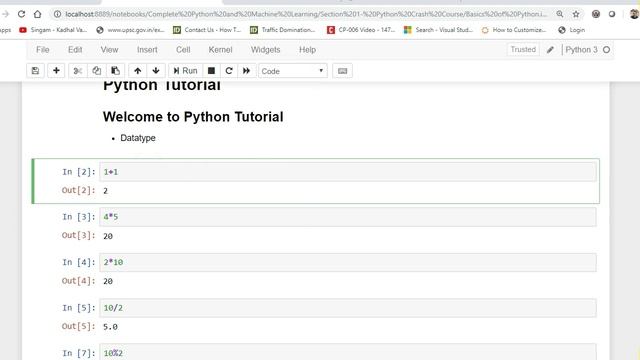
Task: Open the Widgets menu
Action: 265,50
